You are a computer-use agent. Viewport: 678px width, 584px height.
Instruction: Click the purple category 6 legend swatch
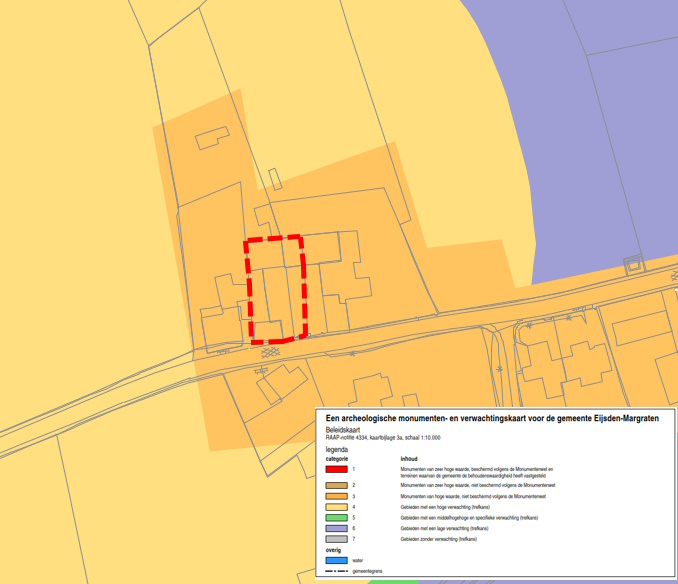[x=336, y=528]
